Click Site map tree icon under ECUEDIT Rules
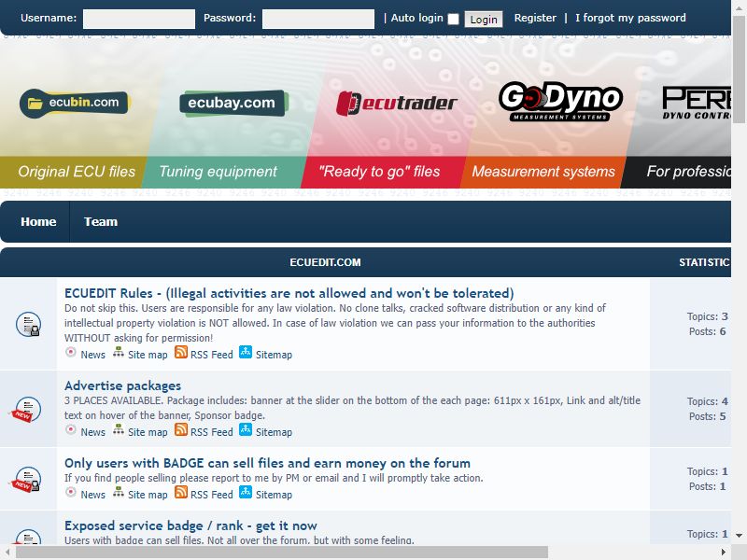Image resolution: width=747 pixels, height=560 pixels. coord(119,353)
